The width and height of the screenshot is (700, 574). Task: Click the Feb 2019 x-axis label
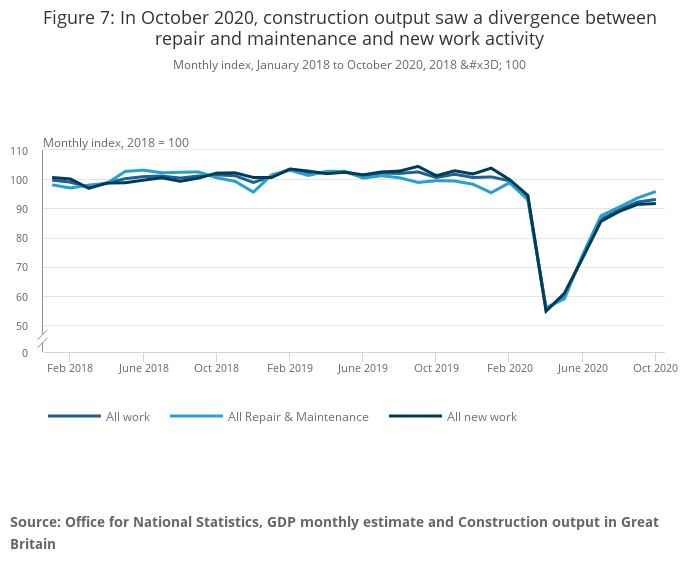(x=289, y=368)
